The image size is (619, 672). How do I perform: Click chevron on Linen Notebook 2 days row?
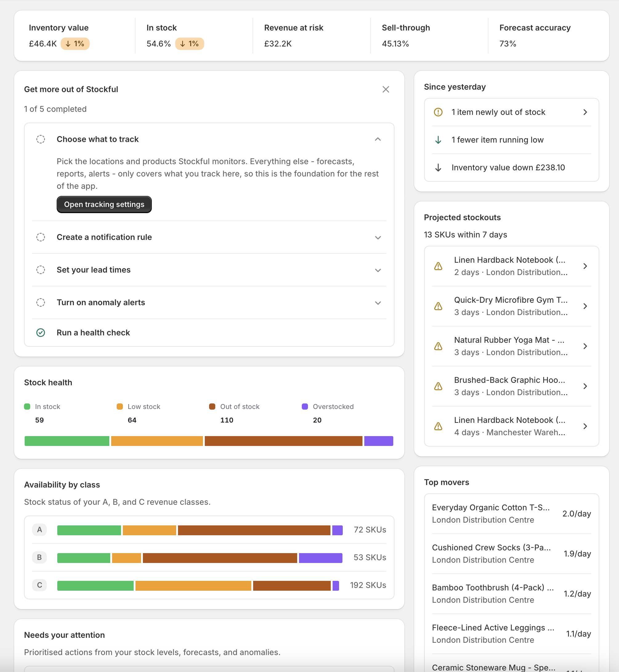[585, 266]
